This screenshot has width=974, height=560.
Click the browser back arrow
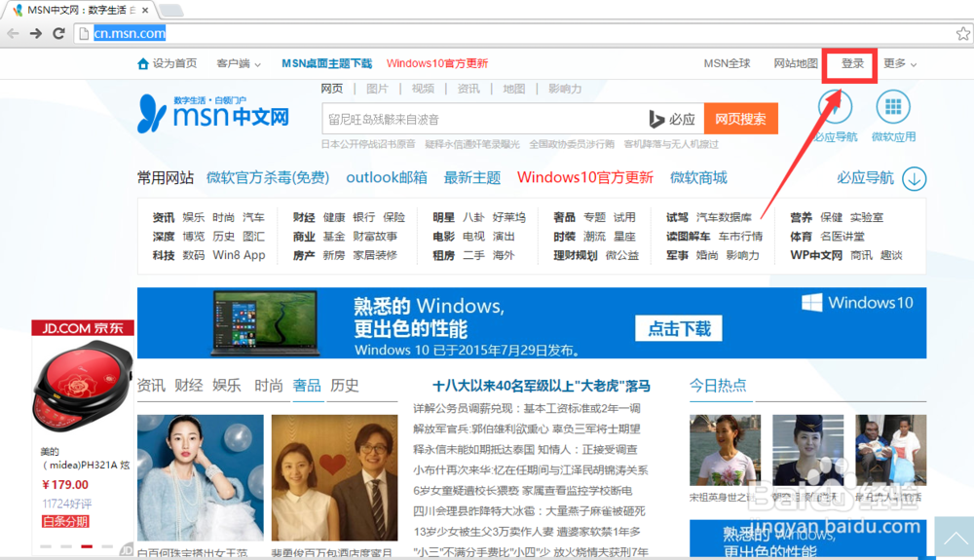(13, 33)
